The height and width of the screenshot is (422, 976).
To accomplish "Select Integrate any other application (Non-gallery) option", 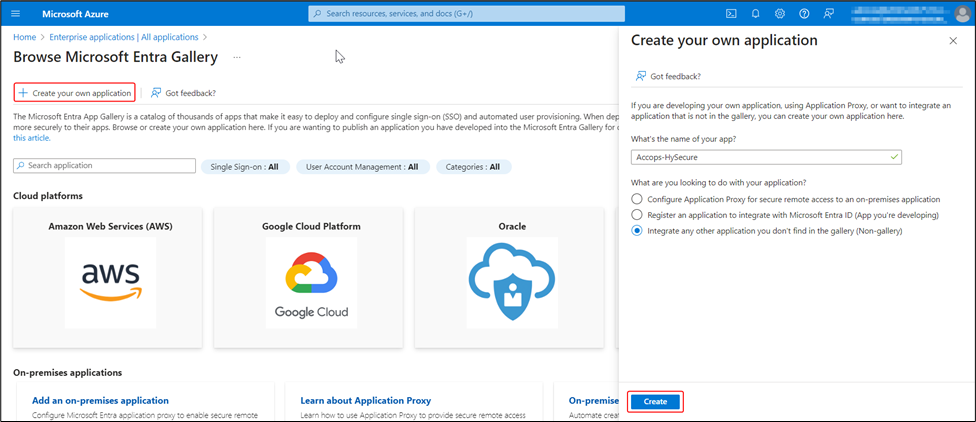I will click(637, 230).
